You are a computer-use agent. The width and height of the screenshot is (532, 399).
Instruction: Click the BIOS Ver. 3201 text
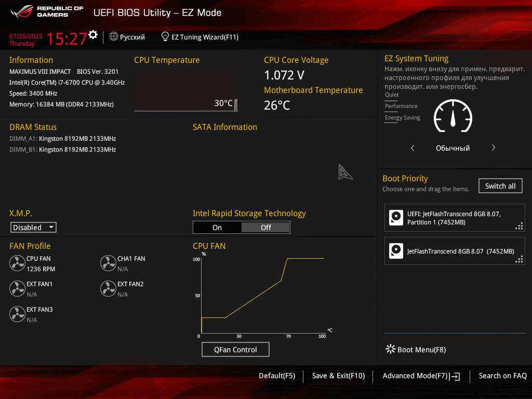coord(98,72)
